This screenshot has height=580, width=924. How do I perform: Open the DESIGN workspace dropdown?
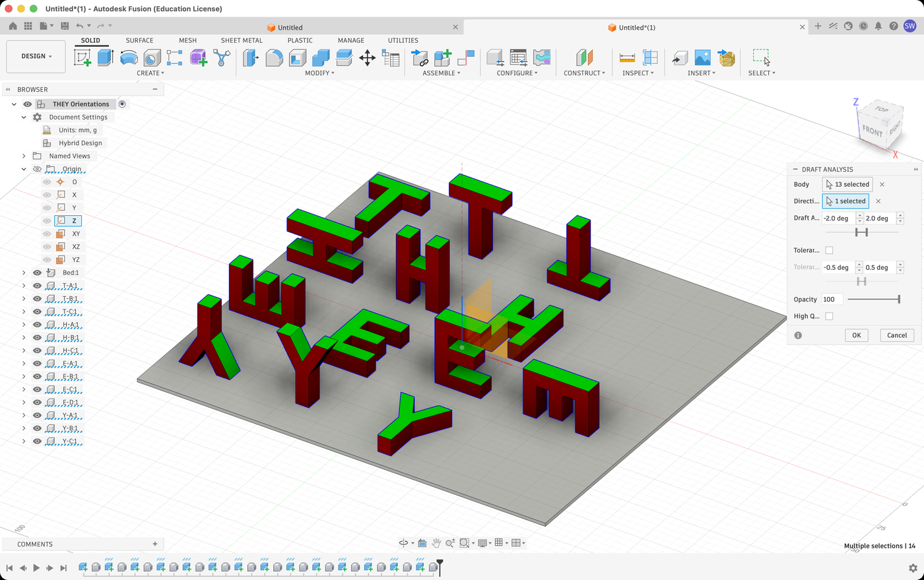click(x=36, y=57)
